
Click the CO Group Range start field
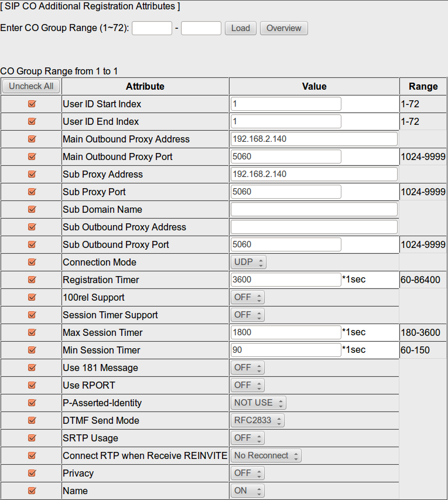tap(152, 28)
